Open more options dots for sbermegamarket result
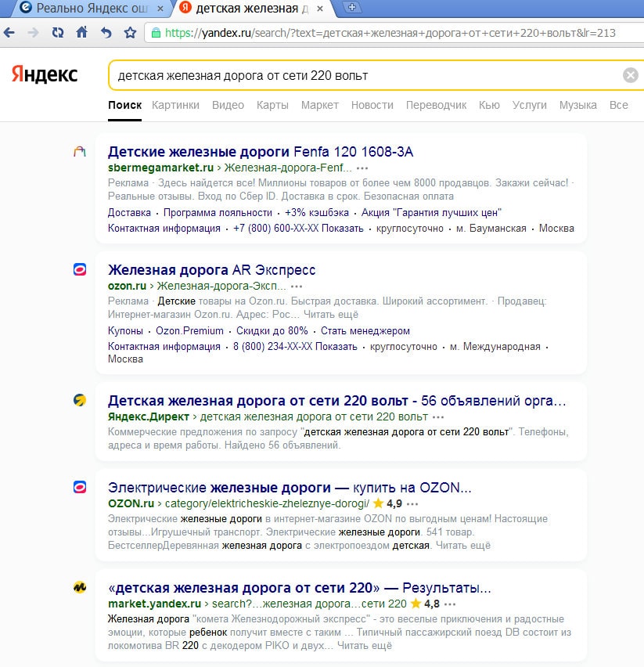This screenshot has height=667, width=644. tap(362, 168)
